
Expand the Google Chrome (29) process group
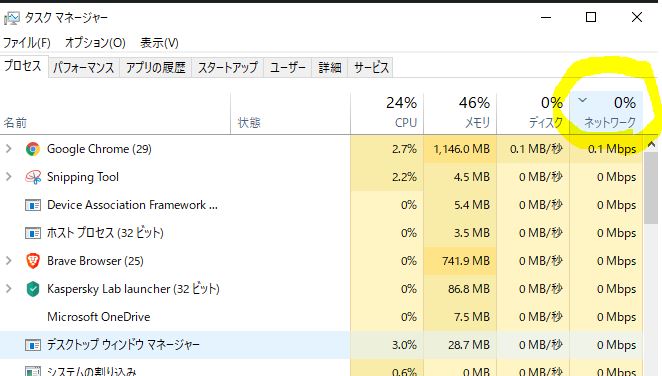[8, 149]
